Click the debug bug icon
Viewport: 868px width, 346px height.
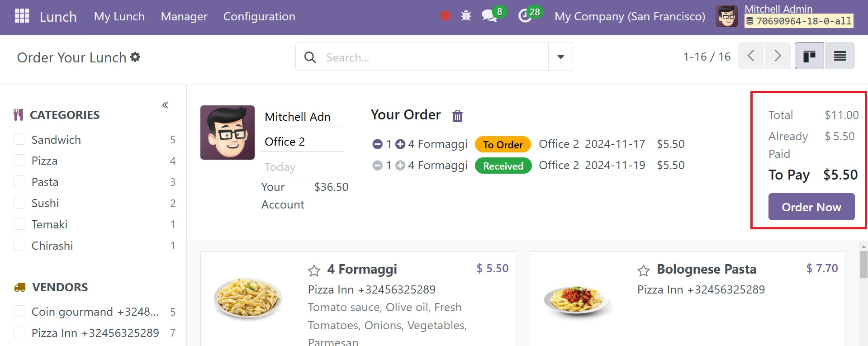pos(466,16)
